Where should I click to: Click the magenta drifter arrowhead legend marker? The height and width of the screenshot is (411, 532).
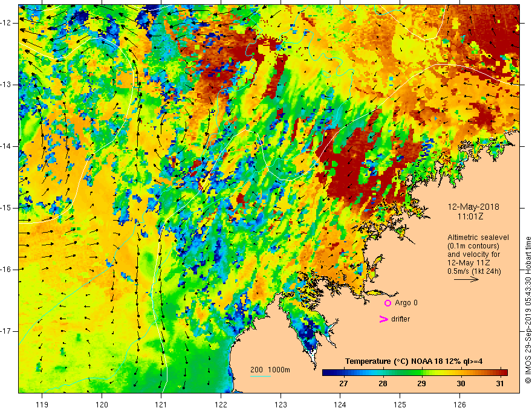point(384,319)
